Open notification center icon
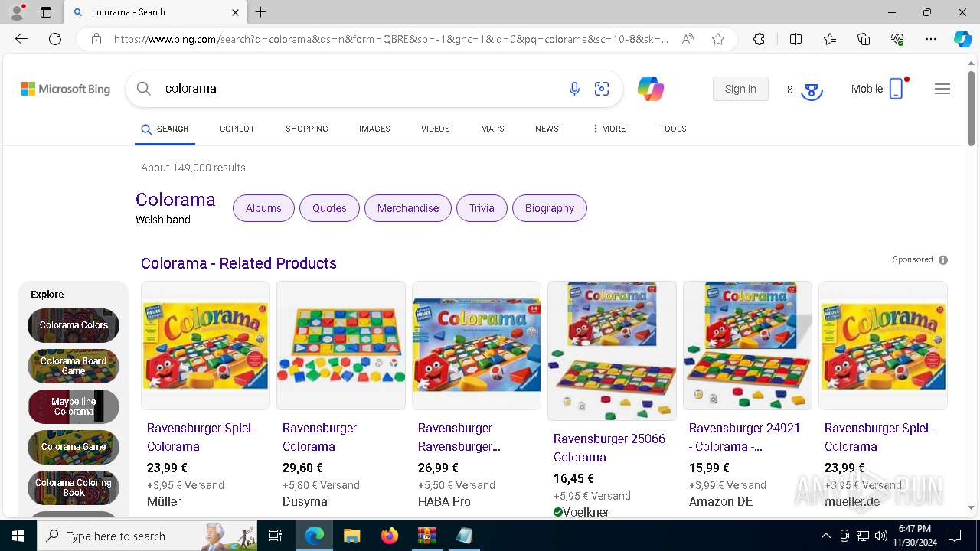This screenshot has width=980, height=551. [955, 536]
